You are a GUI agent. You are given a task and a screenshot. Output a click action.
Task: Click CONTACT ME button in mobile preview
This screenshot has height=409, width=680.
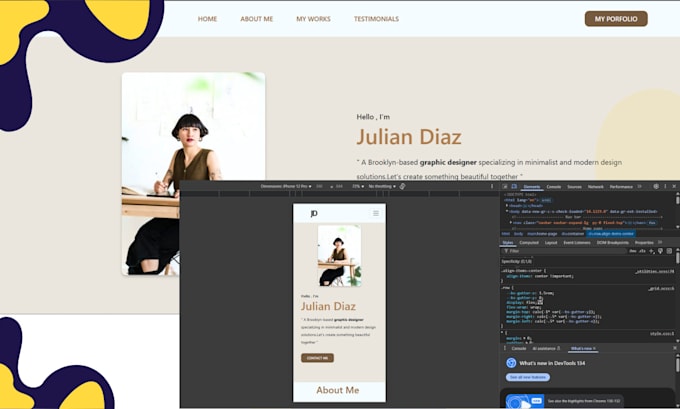(317, 358)
